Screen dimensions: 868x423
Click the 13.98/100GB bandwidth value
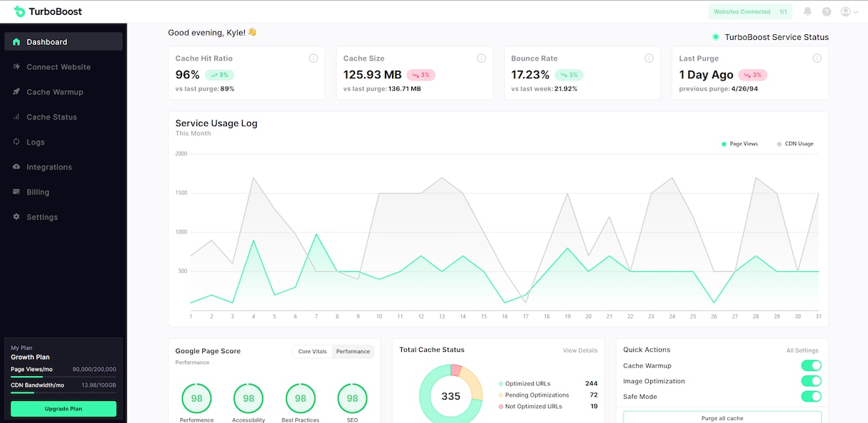pos(99,385)
